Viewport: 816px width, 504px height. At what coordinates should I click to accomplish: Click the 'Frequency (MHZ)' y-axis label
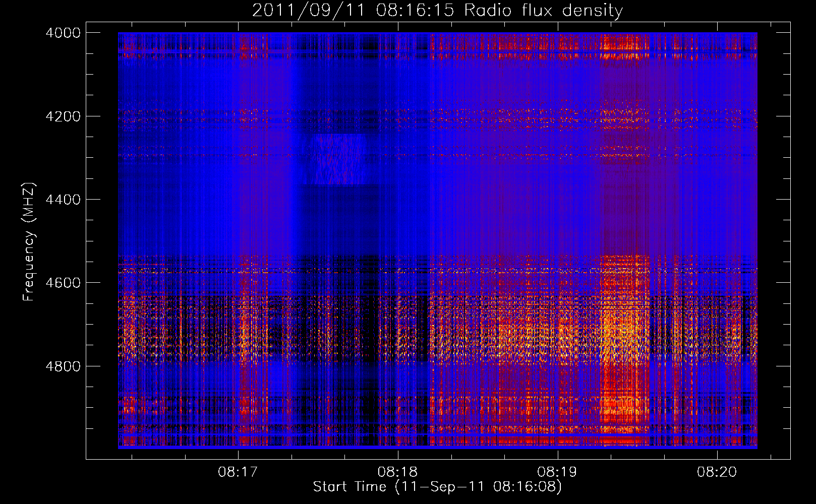click(29, 242)
